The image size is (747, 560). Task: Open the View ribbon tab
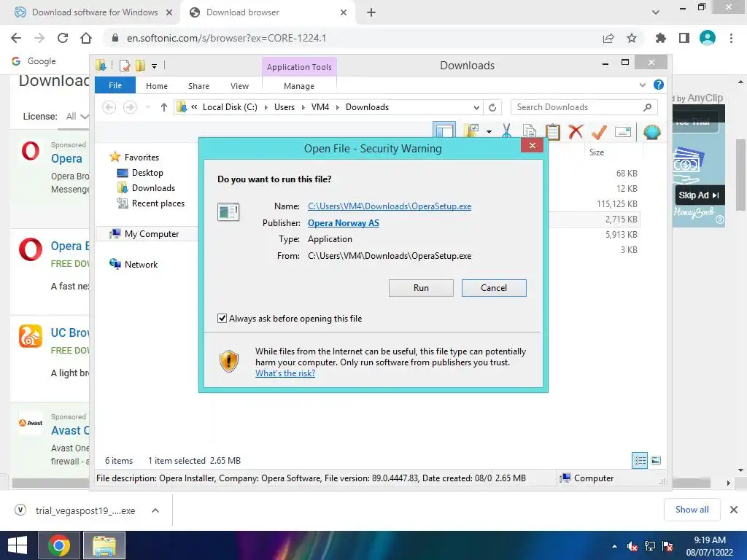pyautogui.click(x=239, y=86)
